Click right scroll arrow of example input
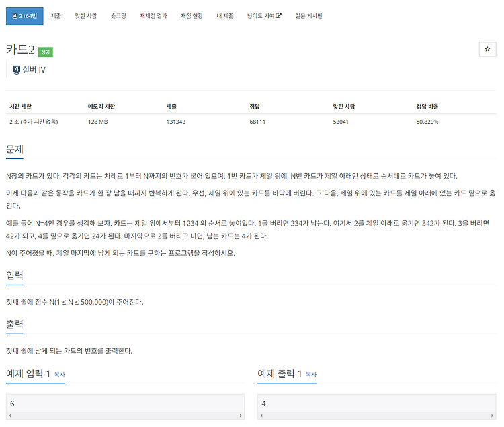The width and height of the screenshot is (504, 427). click(x=241, y=416)
